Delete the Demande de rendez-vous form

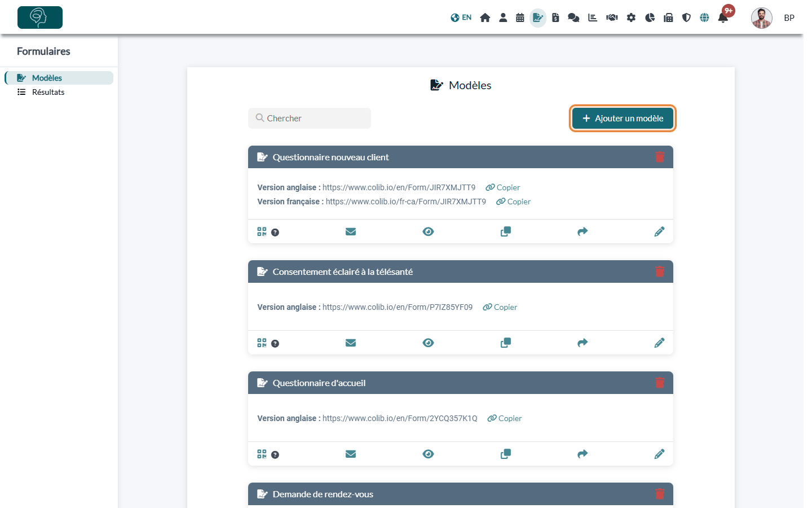(660, 494)
